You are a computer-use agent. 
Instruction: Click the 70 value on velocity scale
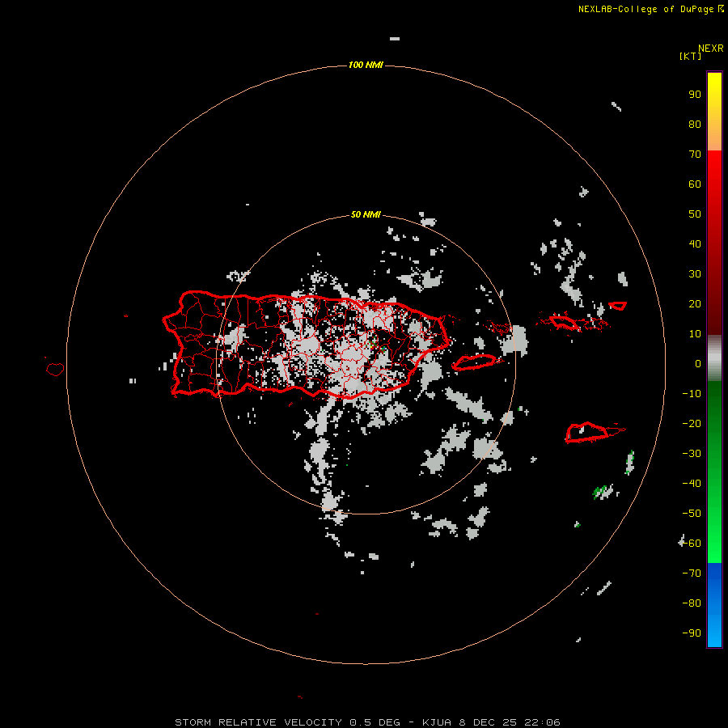pyautogui.click(x=695, y=154)
